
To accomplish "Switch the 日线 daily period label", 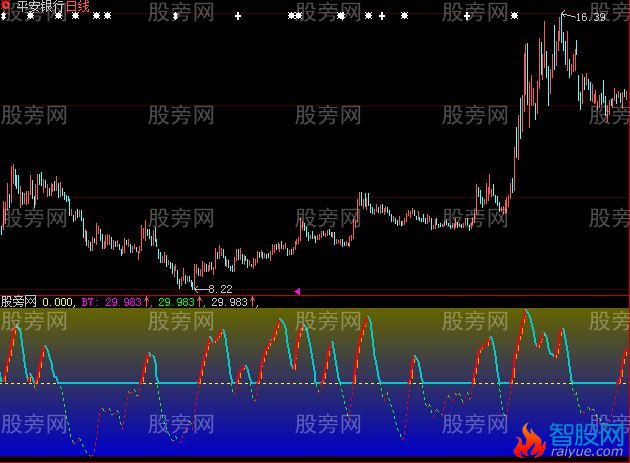I will [x=78, y=6].
